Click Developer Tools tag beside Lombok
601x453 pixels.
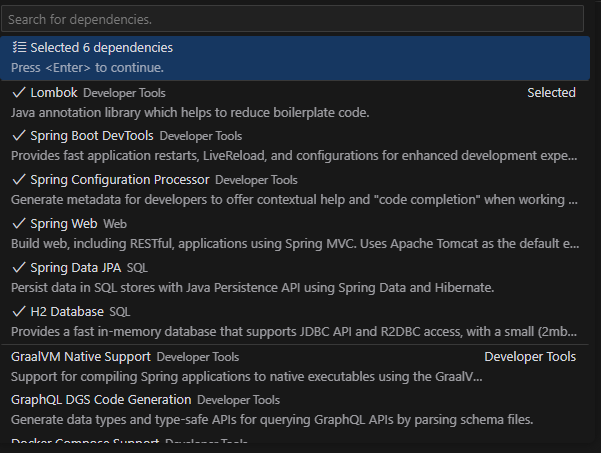(125, 93)
